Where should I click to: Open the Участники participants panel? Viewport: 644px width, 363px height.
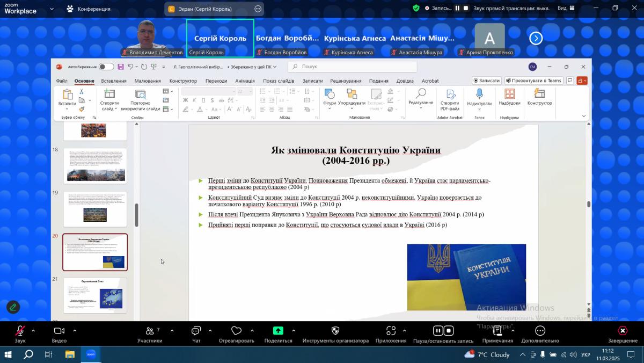149,331
